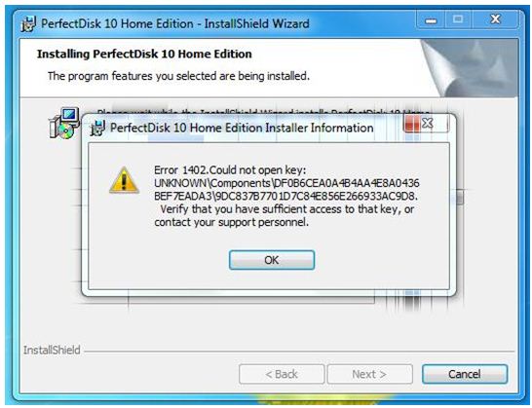Click the greyed-out Next button

(x=369, y=374)
